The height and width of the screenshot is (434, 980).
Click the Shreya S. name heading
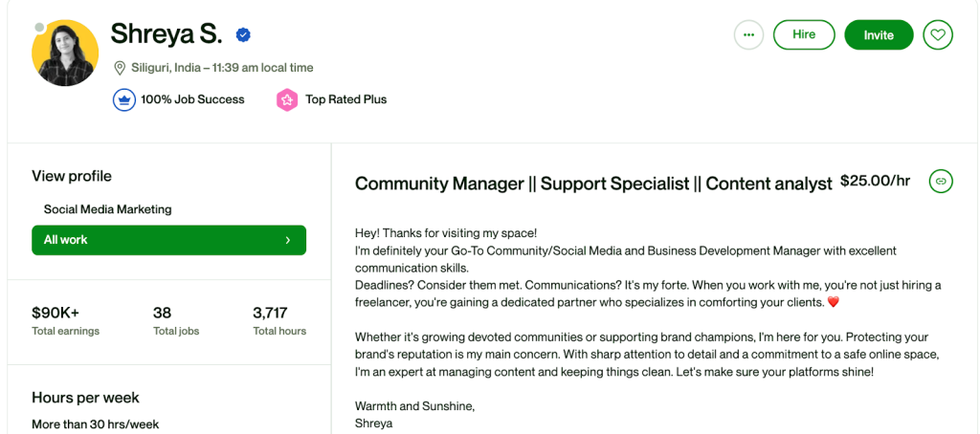click(167, 34)
